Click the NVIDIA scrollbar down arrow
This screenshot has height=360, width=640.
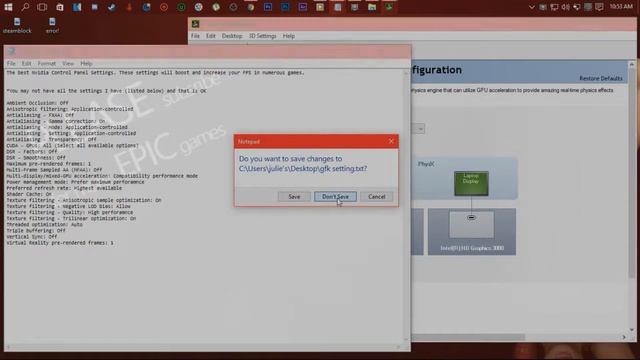[632, 329]
